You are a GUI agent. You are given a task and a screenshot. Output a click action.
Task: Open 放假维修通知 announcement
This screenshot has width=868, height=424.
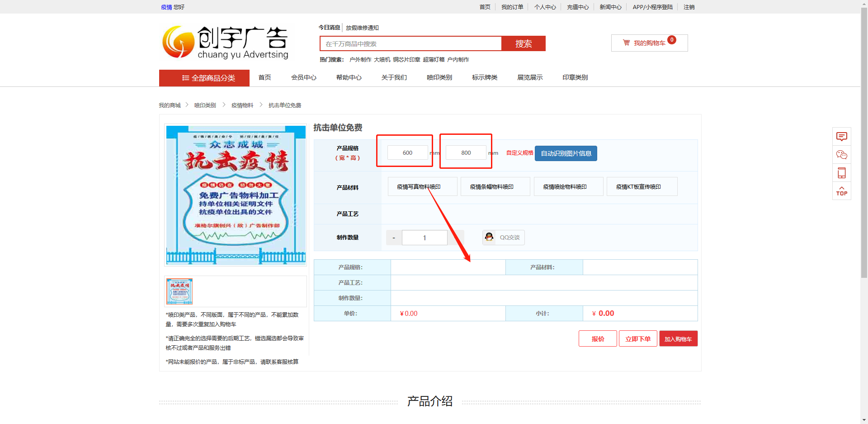pos(362,28)
